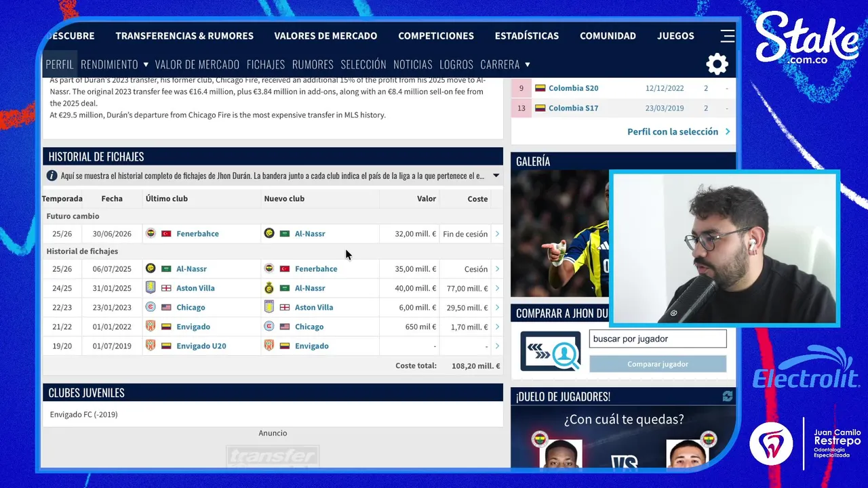Click the 108,20 mill. € total cost
This screenshot has width=868, height=488.
tap(476, 366)
